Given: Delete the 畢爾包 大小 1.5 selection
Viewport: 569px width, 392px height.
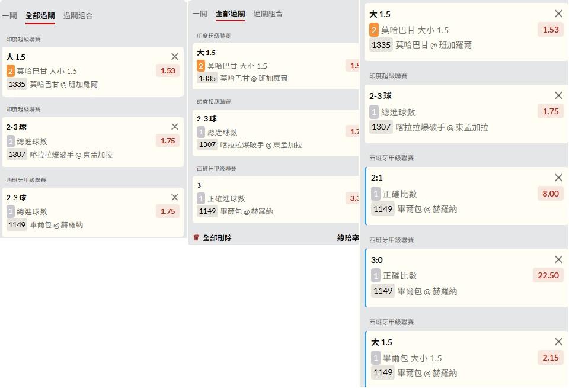Looking at the screenshot, I should [558, 342].
